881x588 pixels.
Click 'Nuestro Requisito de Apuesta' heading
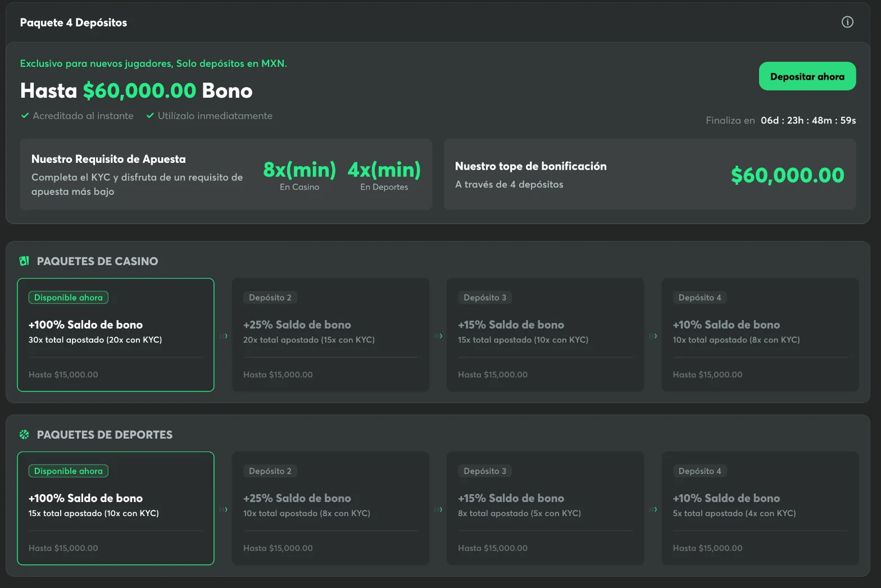click(108, 159)
